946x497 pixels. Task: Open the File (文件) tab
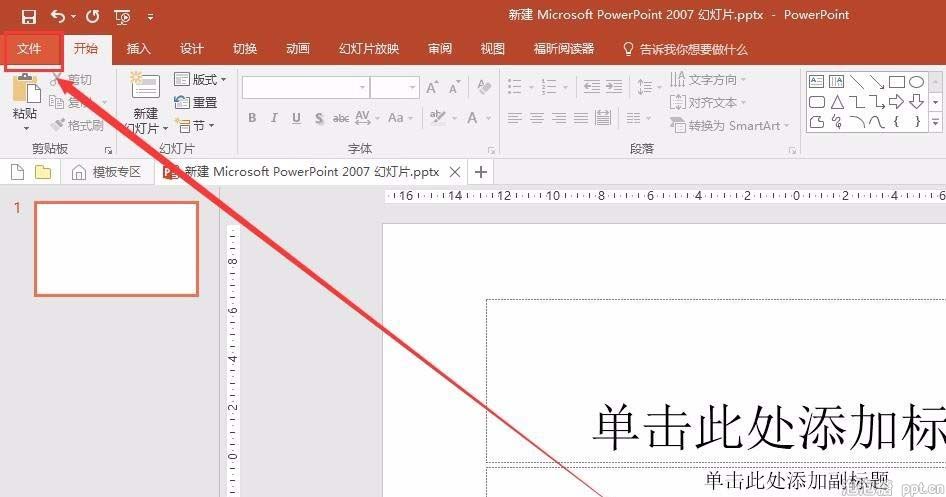pyautogui.click(x=30, y=48)
